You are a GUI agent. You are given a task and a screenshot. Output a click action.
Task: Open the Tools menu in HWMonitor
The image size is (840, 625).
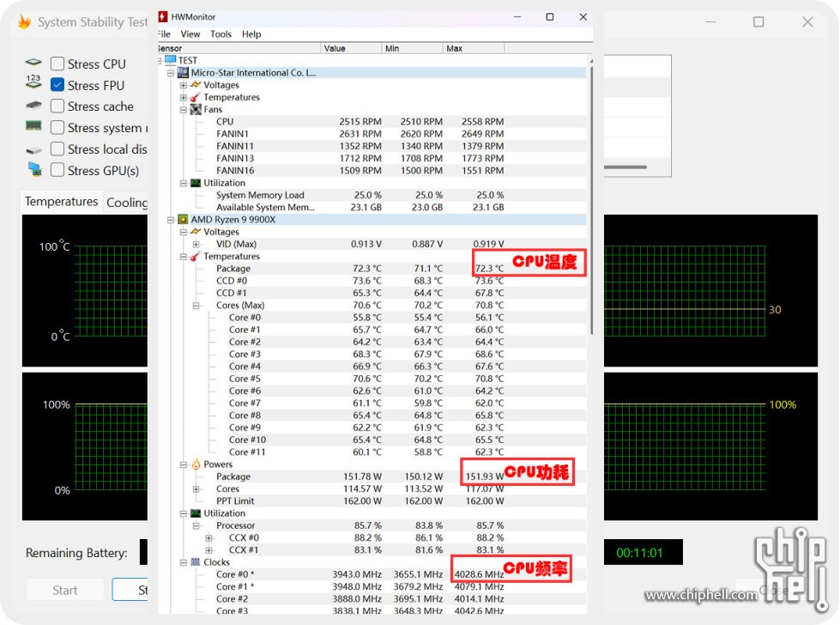pos(221,34)
